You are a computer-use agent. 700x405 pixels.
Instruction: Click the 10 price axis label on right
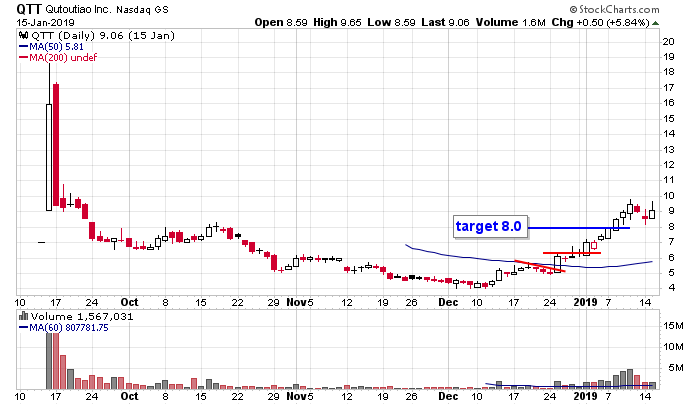tap(669, 196)
